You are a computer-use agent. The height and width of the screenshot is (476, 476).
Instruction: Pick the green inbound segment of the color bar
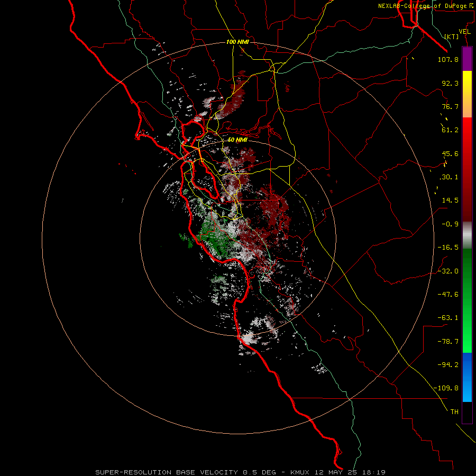coord(467,300)
